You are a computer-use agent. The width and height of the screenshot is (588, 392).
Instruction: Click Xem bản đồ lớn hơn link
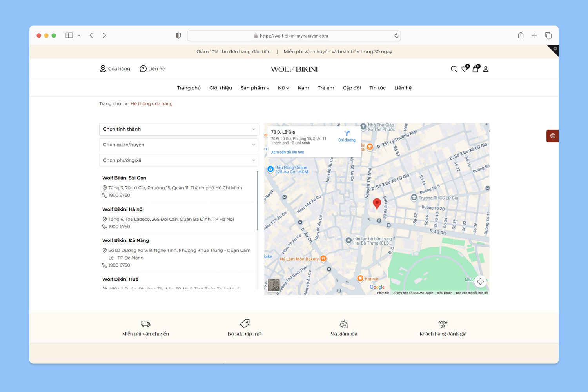click(287, 152)
